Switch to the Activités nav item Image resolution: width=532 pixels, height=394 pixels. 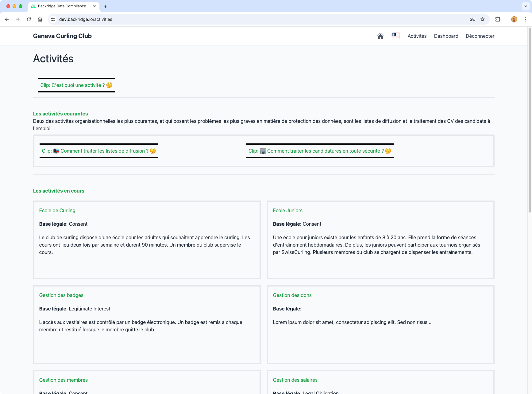click(417, 36)
